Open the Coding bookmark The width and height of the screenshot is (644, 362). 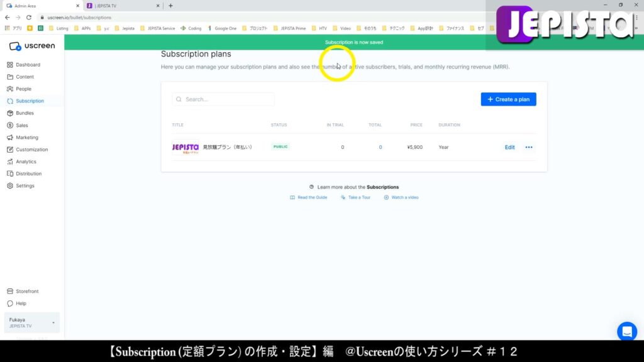click(x=191, y=28)
